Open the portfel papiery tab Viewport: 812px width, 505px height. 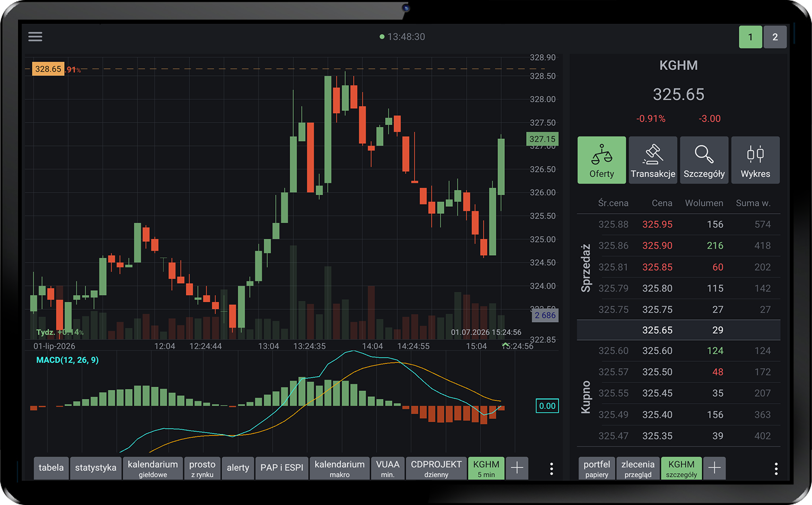click(x=597, y=468)
